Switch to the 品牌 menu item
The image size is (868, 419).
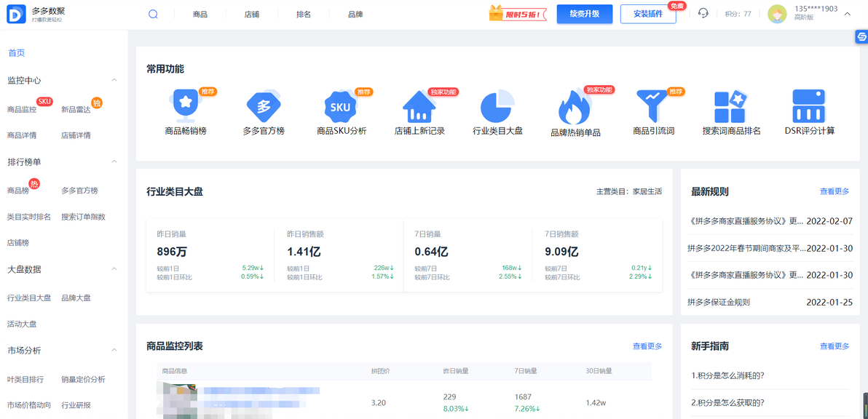(355, 13)
